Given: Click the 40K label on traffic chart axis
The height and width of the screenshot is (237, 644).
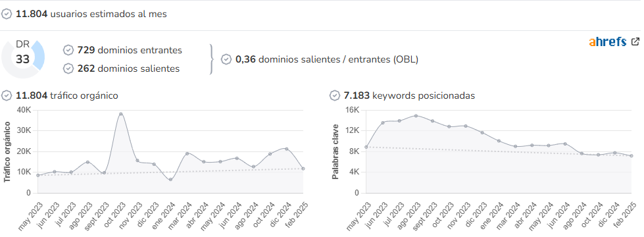Looking at the screenshot, I should click(24, 110).
